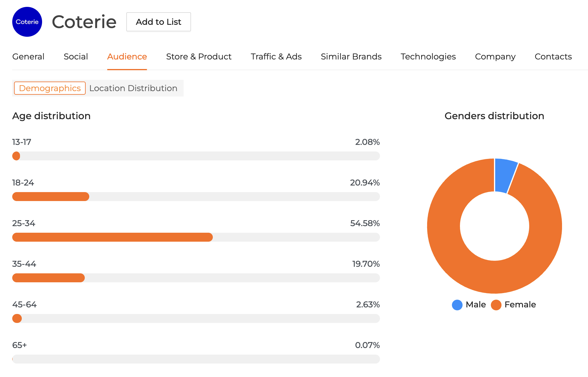Screen dimensions: 588x377
Task: Click the Genders distribution heading
Action: coord(494,116)
